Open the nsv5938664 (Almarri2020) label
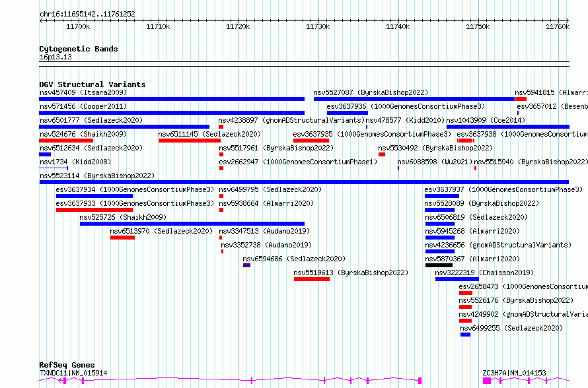The width and height of the screenshot is (588, 388). pos(266,203)
